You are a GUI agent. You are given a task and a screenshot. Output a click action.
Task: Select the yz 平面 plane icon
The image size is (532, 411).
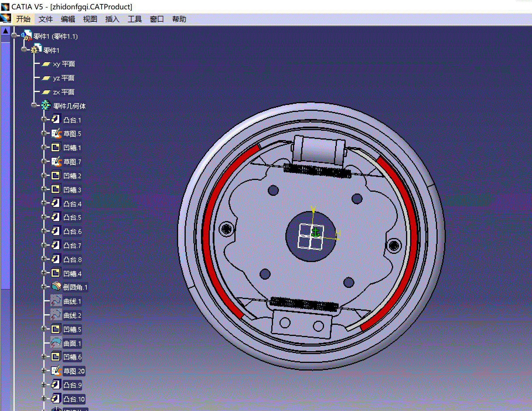click(x=46, y=78)
